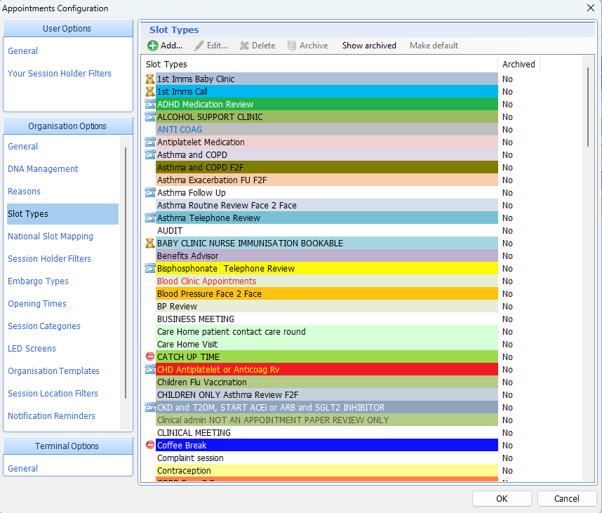The image size is (602, 513).
Task: Select CLINICAL MEETING slot type
Action: pyautogui.click(x=327, y=433)
